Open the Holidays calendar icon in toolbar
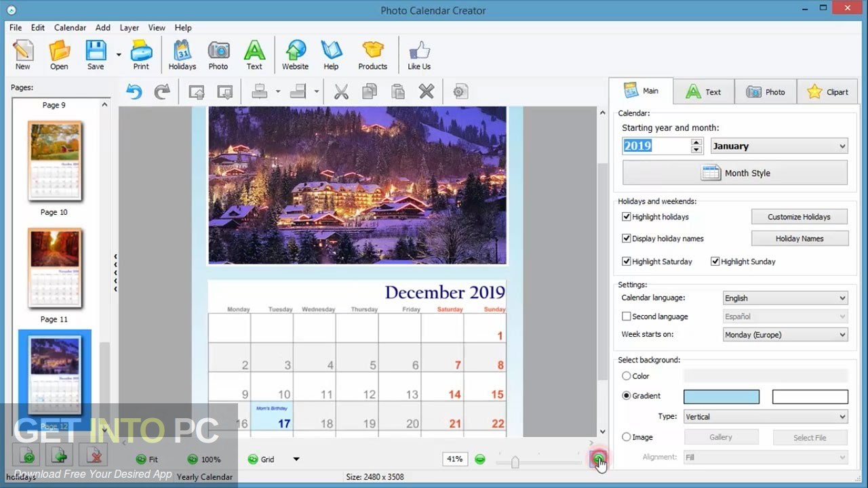Viewport: 868px width, 488px height. 182,55
